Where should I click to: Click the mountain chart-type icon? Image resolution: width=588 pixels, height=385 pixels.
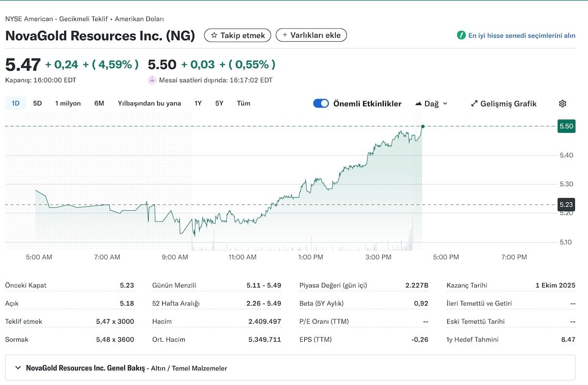point(418,103)
